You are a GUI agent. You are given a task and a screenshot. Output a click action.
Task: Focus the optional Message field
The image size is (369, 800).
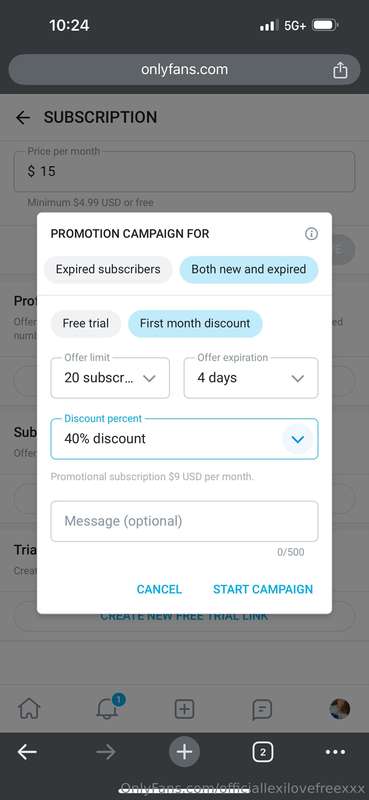[x=184, y=521]
